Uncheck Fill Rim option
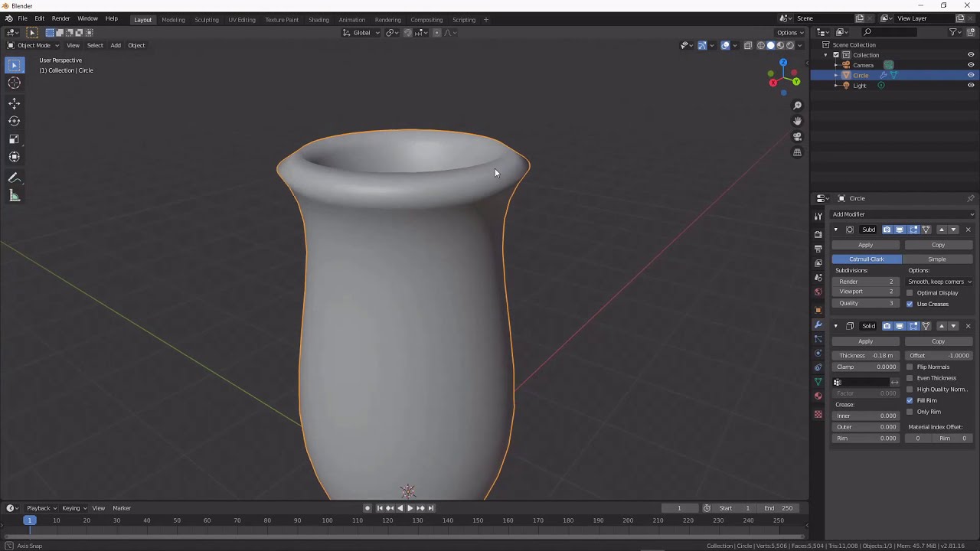The image size is (980, 551). click(910, 400)
